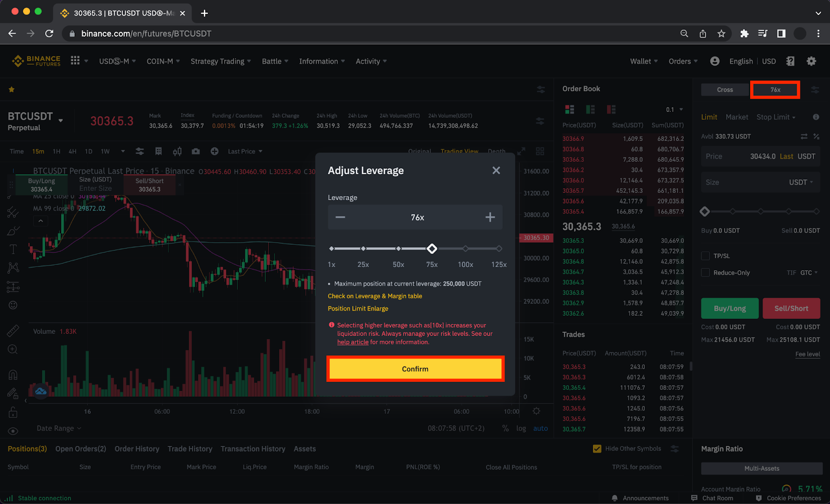Bookmark page with browser star icon
The image size is (830, 504).
pyautogui.click(x=721, y=34)
